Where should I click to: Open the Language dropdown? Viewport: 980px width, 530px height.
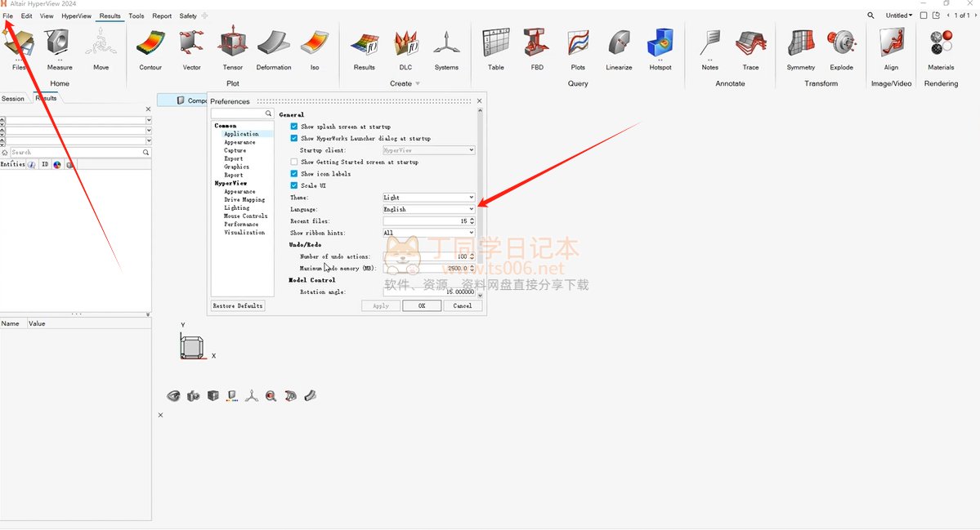coord(429,209)
